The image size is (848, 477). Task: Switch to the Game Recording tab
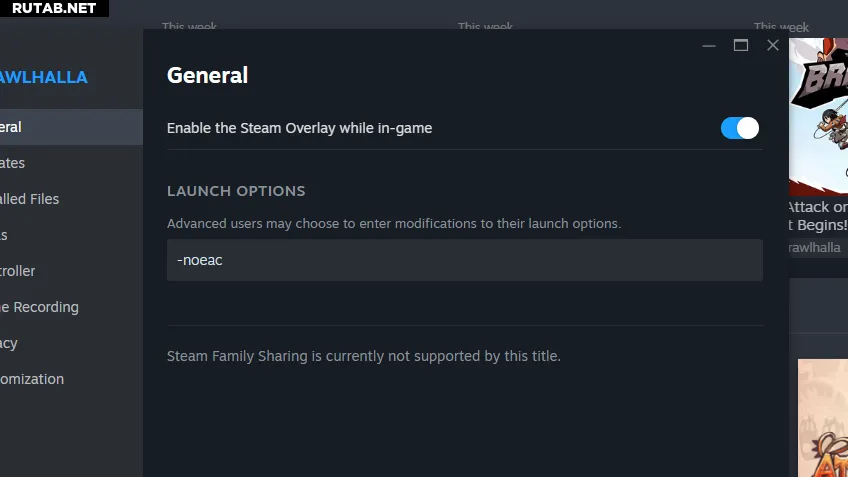40,307
